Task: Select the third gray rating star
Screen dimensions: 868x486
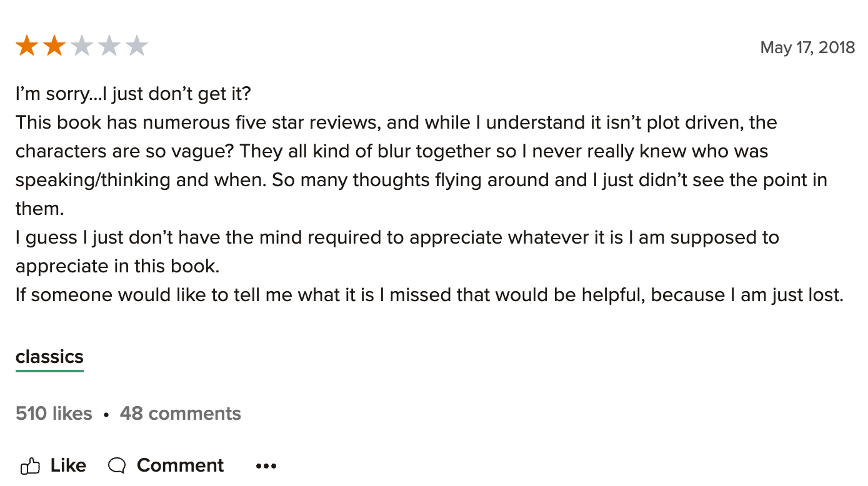Action: coord(82,47)
